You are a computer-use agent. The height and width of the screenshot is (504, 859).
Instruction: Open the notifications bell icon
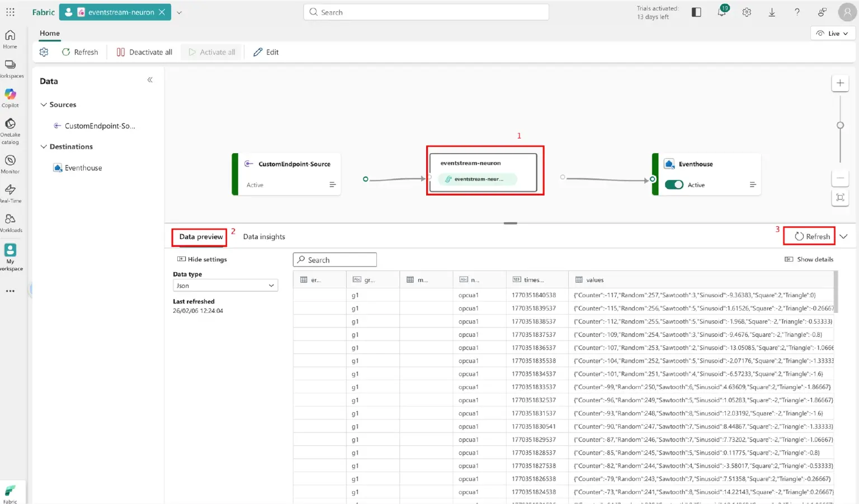pyautogui.click(x=721, y=12)
